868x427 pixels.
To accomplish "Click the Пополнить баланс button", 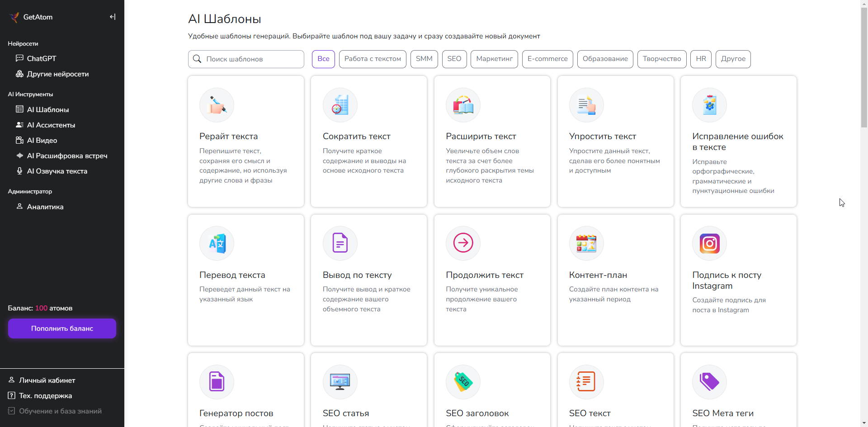I will (x=62, y=328).
